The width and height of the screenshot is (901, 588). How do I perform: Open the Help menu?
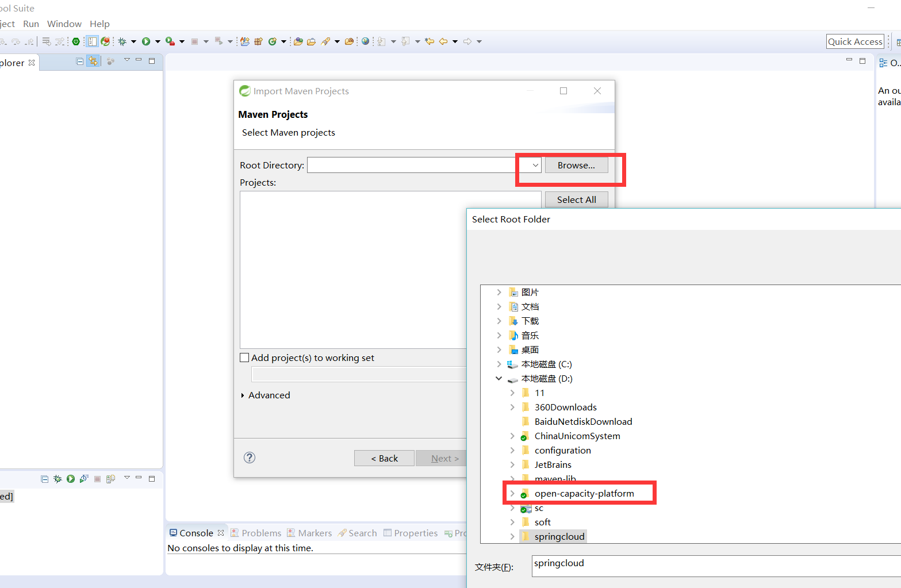coord(99,24)
